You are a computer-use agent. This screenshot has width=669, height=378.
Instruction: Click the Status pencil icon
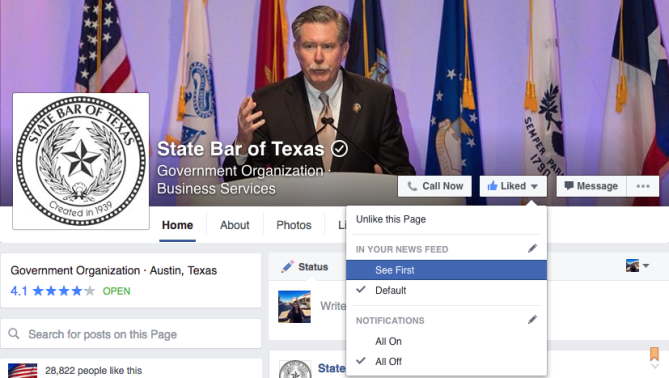tap(287, 267)
